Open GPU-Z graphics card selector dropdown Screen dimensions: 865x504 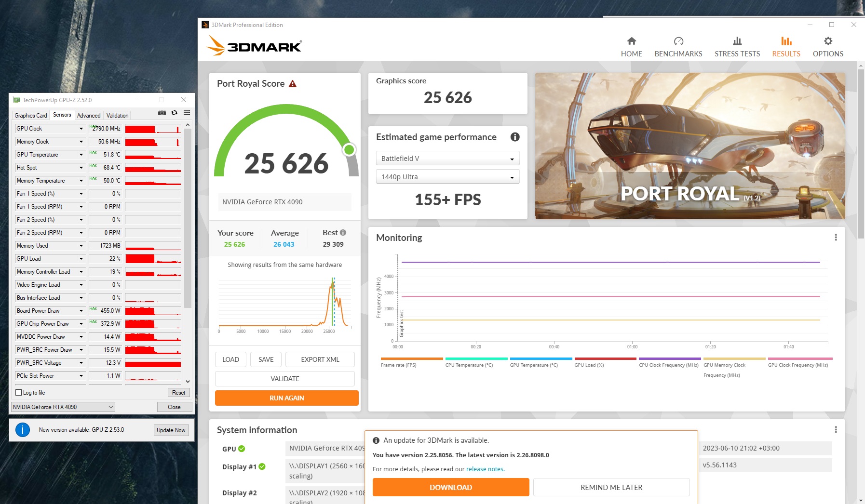pos(63,407)
